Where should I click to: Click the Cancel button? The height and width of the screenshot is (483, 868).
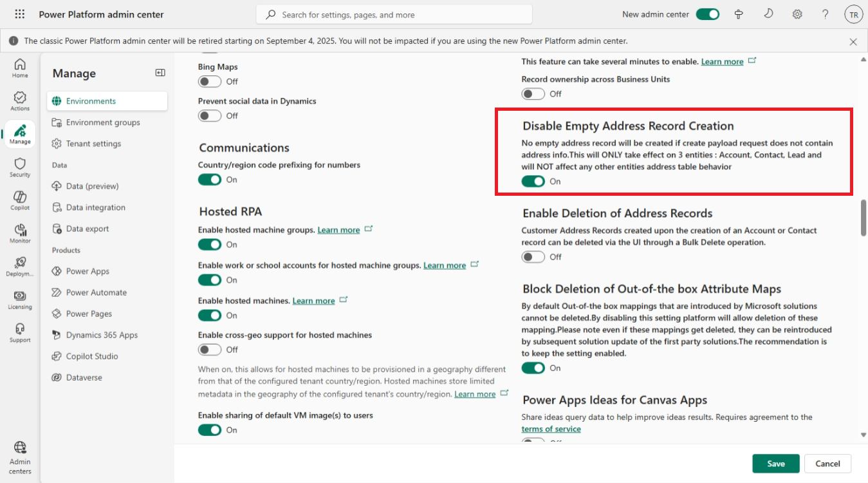pyautogui.click(x=827, y=464)
